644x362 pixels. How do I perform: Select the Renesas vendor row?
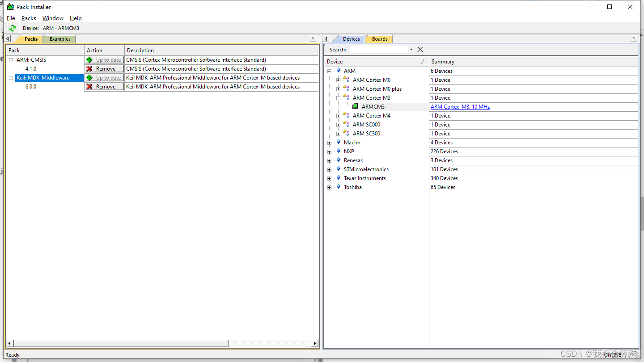(x=353, y=160)
